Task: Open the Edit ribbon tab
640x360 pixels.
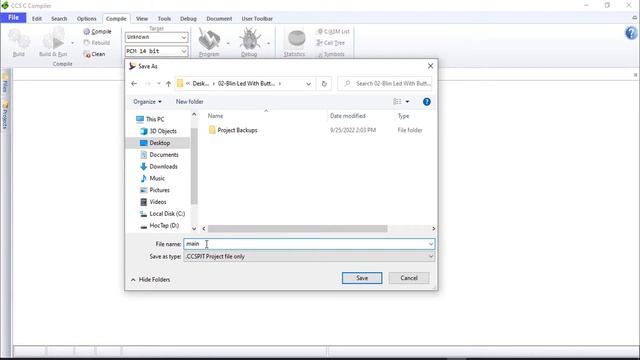Action: (x=37, y=19)
